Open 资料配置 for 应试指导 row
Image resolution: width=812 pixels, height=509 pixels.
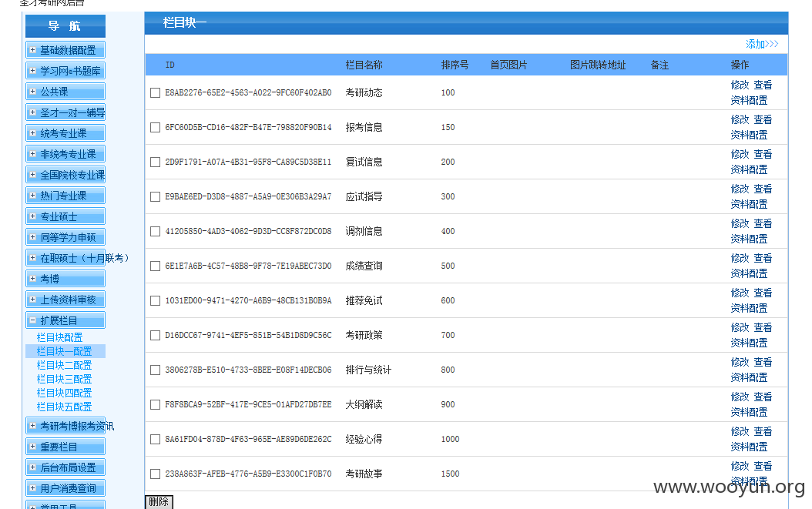coord(750,205)
